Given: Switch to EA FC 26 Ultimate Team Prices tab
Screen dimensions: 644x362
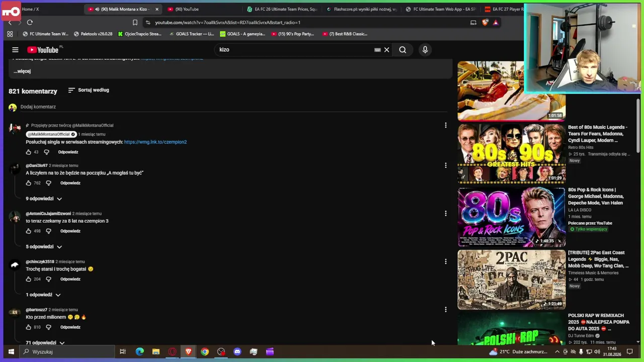Looking at the screenshot, I should (x=283, y=9).
